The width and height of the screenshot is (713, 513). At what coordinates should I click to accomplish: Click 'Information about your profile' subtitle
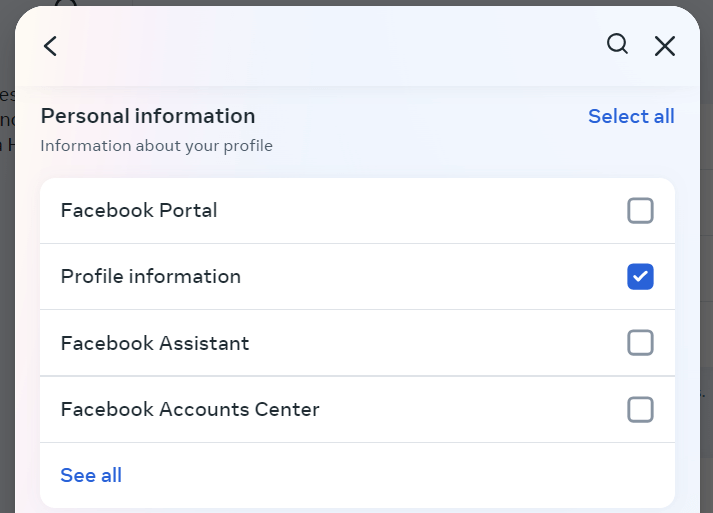point(156,146)
